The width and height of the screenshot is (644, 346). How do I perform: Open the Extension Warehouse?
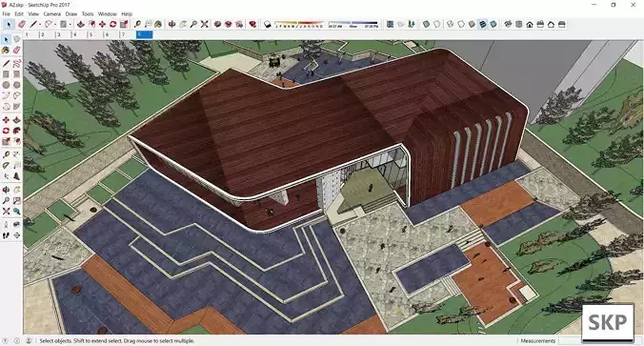[229, 24]
